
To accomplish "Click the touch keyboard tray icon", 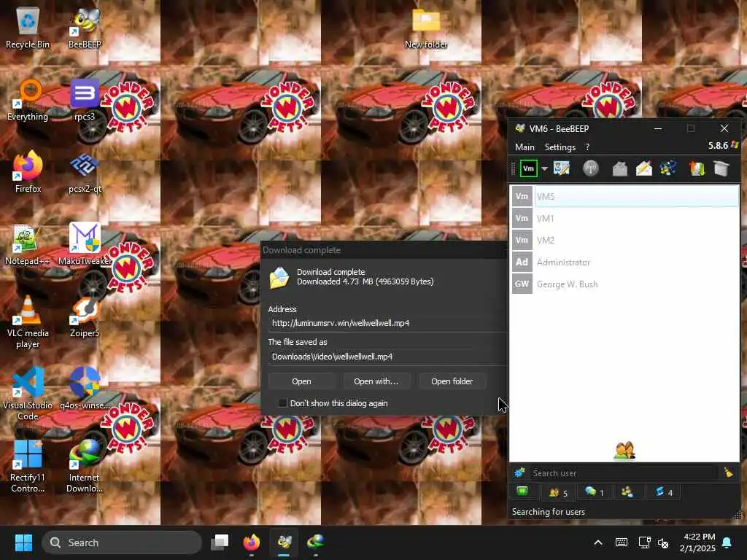I will (x=622, y=542).
